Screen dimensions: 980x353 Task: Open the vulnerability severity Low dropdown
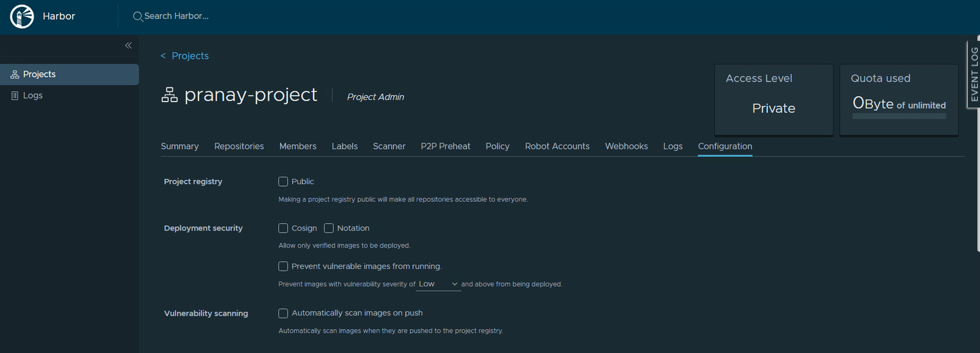[439, 284]
